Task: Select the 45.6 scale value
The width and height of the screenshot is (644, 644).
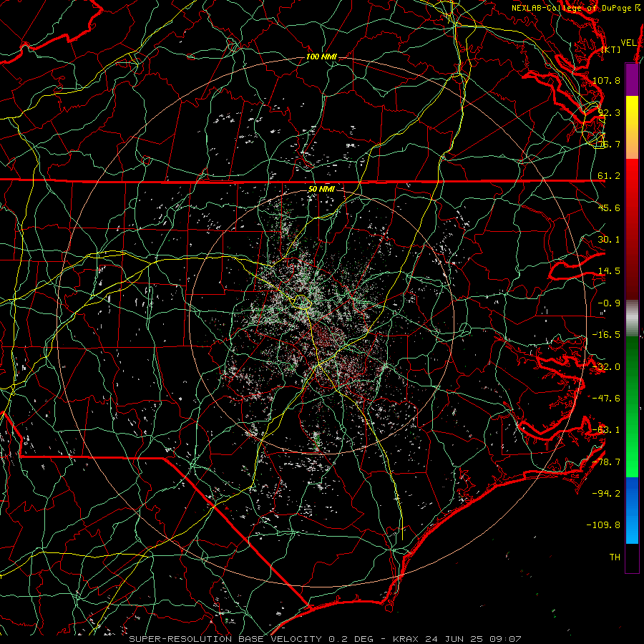Action: (x=609, y=208)
